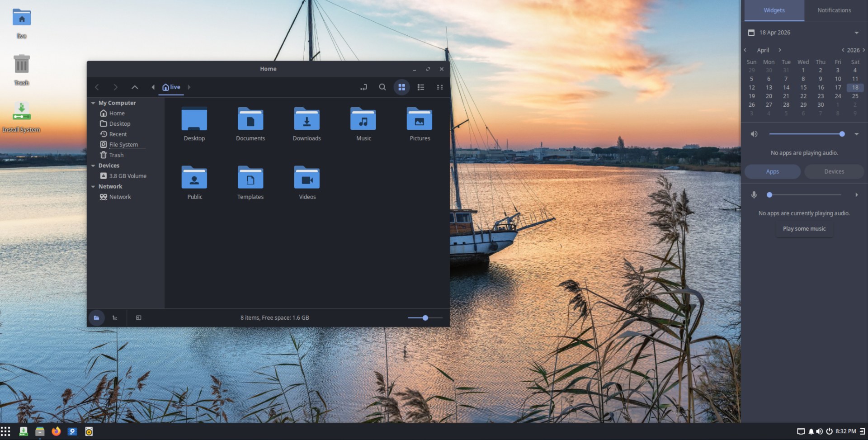868x440 pixels.
Task: Select the Devices audio tab
Action: [834, 172]
